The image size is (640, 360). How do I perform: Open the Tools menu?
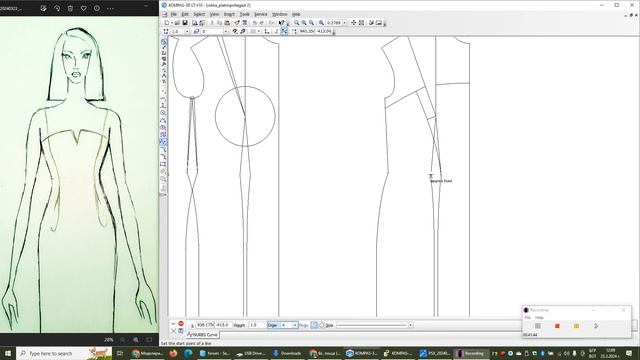tap(244, 14)
